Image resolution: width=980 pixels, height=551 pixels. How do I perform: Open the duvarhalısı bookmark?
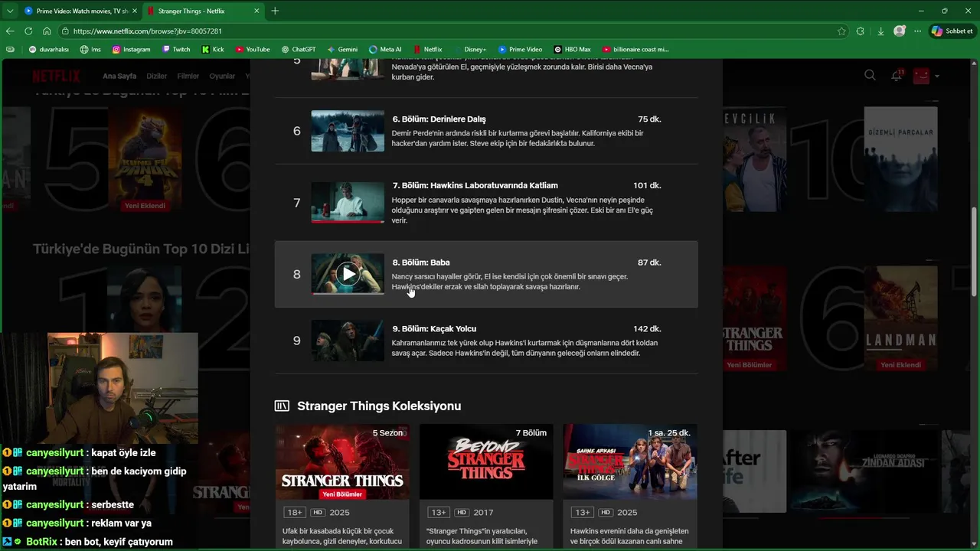49,49
